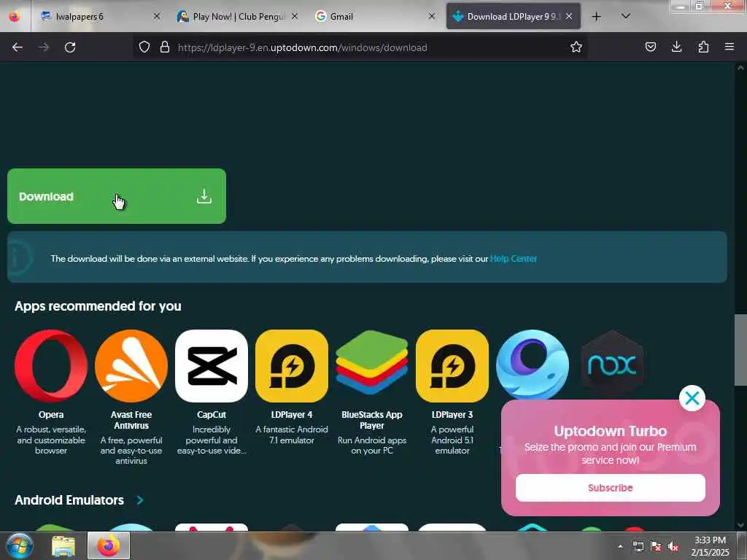Reload the current page
The width and height of the screenshot is (747, 560).
point(70,47)
